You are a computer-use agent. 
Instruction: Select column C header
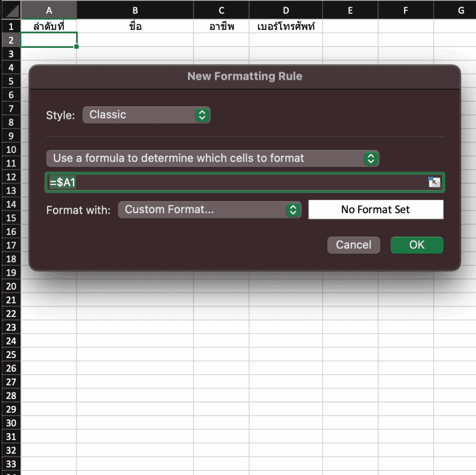(221, 10)
